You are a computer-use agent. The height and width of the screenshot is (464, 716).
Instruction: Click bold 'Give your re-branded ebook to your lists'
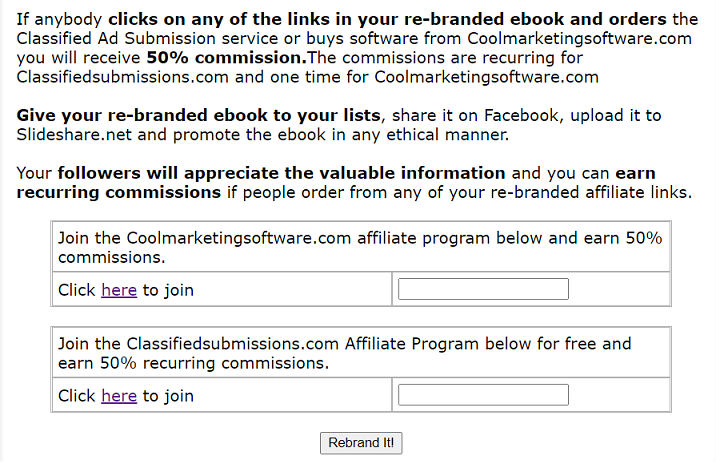pos(199,116)
